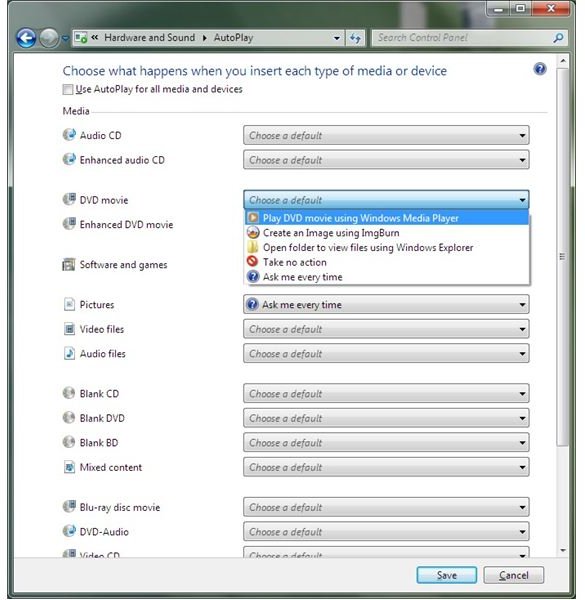585x600 pixels.
Task: Click the scrollbar down arrow
Action: click(x=562, y=551)
